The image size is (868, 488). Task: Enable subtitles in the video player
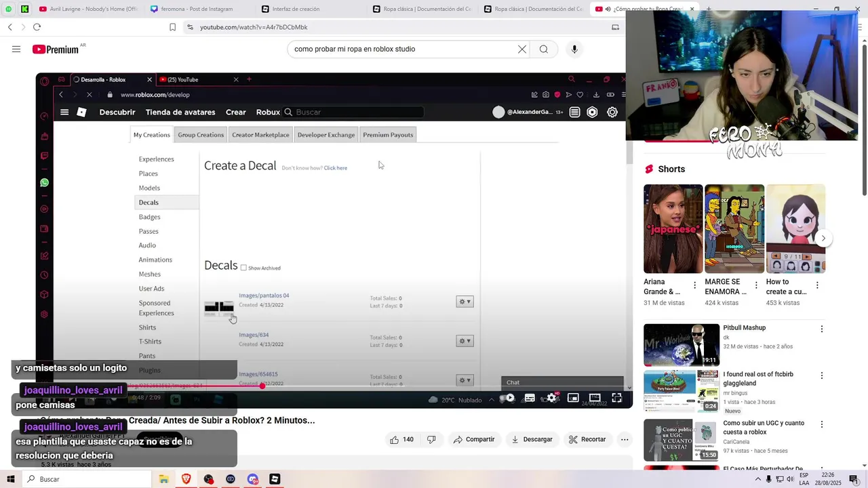[x=530, y=399]
